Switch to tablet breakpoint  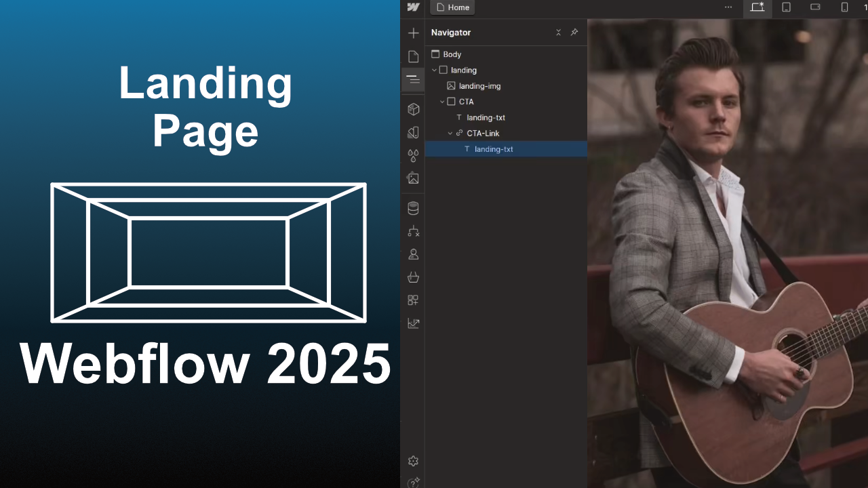pyautogui.click(x=786, y=7)
